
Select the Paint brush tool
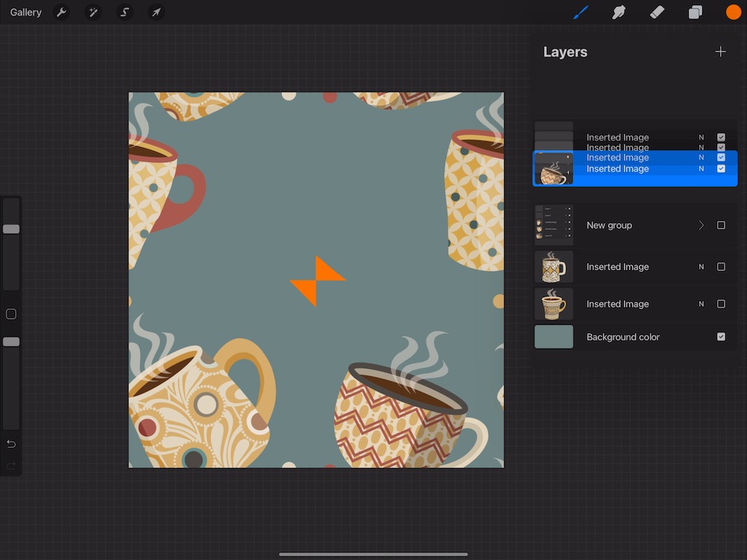click(580, 13)
